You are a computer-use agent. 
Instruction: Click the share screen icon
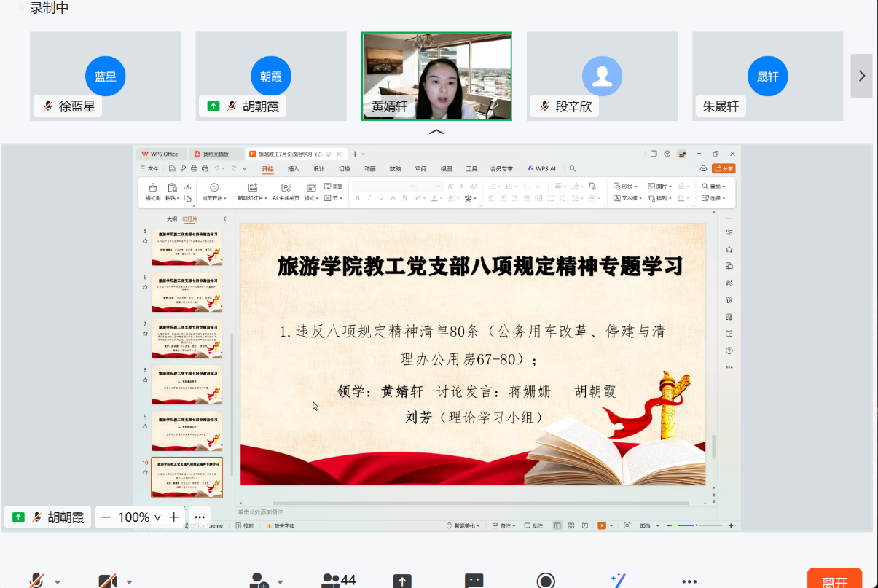(x=402, y=581)
